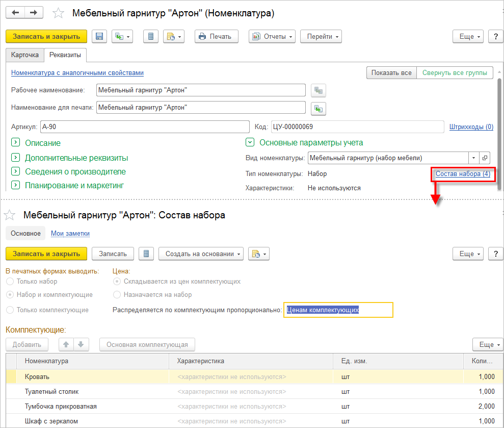Open the Отчеты dropdown menu
The height and width of the screenshot is (428, 504).
tap(272, 36)
